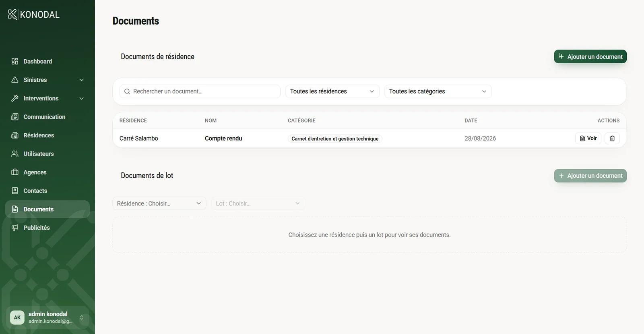Click Ajouter un document under Documents de lot
This screenshot has width=644, height=334.
590,176
